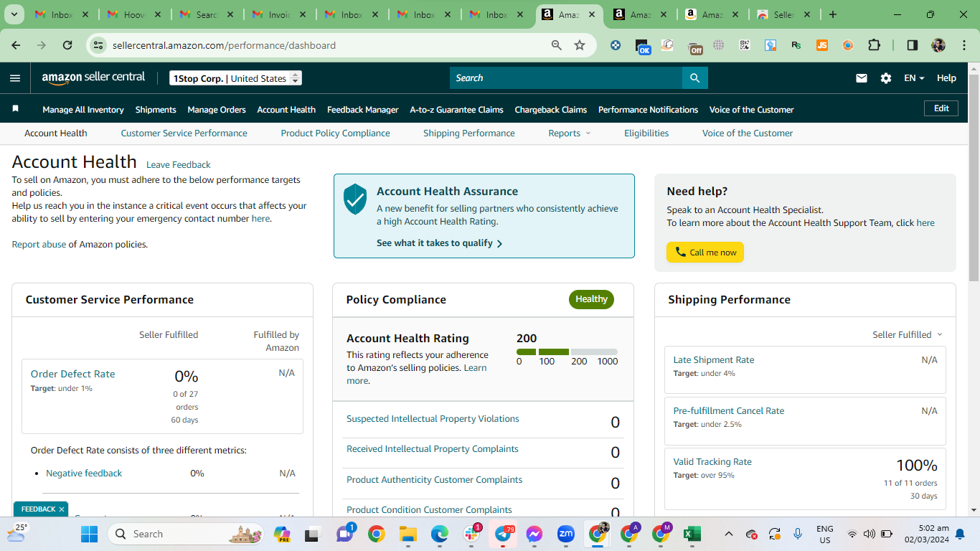The image size is (980, 551).
Task: Open A-to-z Guarantee Claims menu item
Action: pos(457,110)
